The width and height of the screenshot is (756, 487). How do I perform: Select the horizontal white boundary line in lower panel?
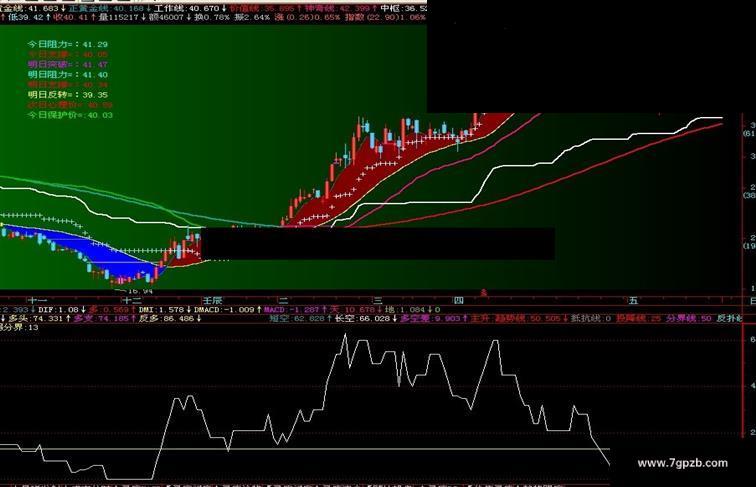point(305,449)
